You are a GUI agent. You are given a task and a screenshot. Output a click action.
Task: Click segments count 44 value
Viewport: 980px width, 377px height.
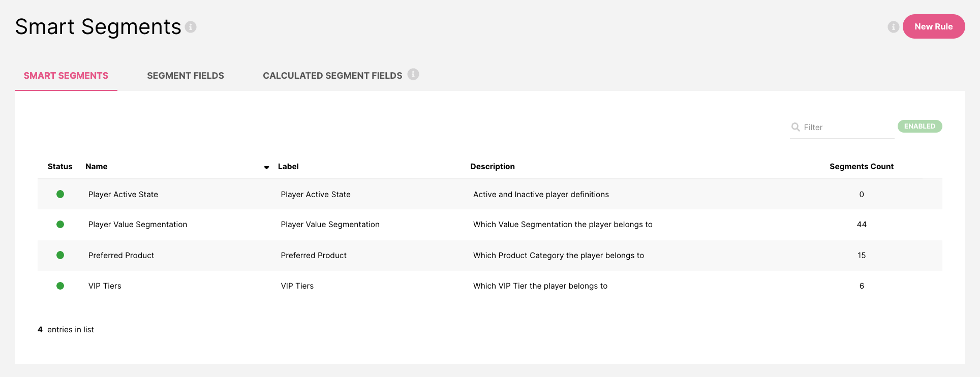point(862,224)
